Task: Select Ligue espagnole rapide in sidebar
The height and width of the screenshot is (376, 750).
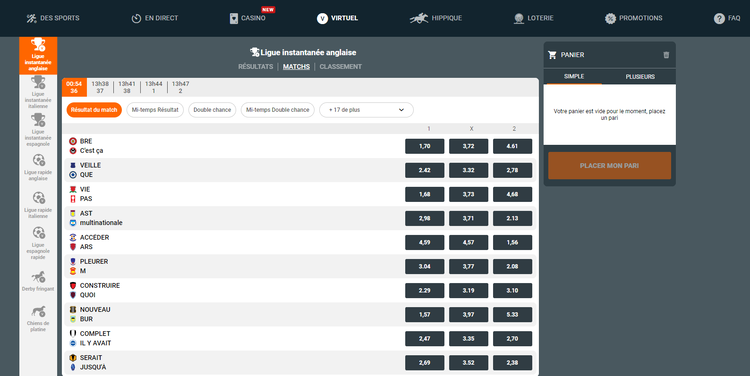Action: (38, 243)
